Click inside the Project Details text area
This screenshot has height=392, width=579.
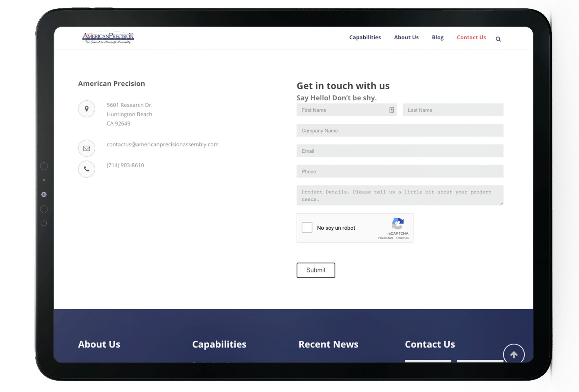[x=400, y=195]
